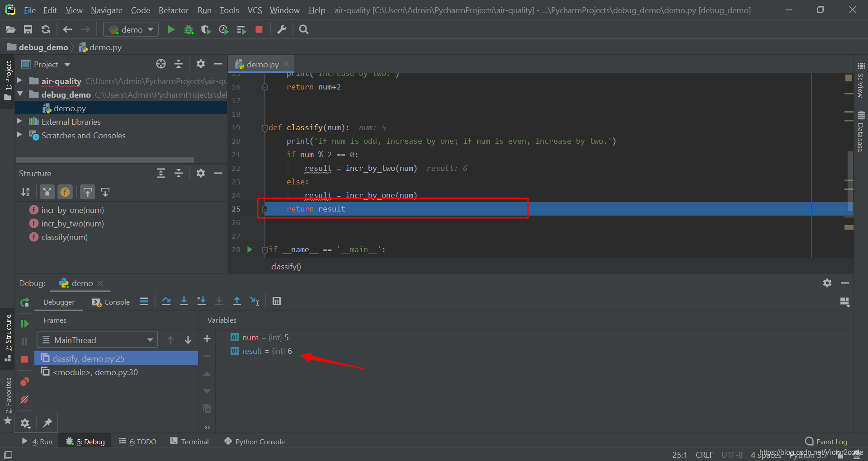This screenshot has height=461, width=868.
Task: Open the Python Console tool window
Action: (x=255, y=442)
